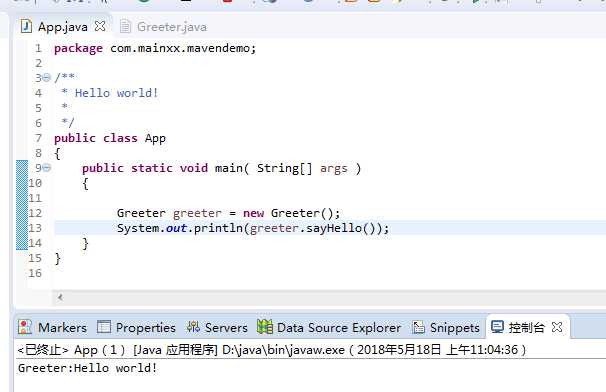This screenshot has height=392, width=606.
Task: Click console output 'Greeter:Hello world!'
Action: (87, 368)
